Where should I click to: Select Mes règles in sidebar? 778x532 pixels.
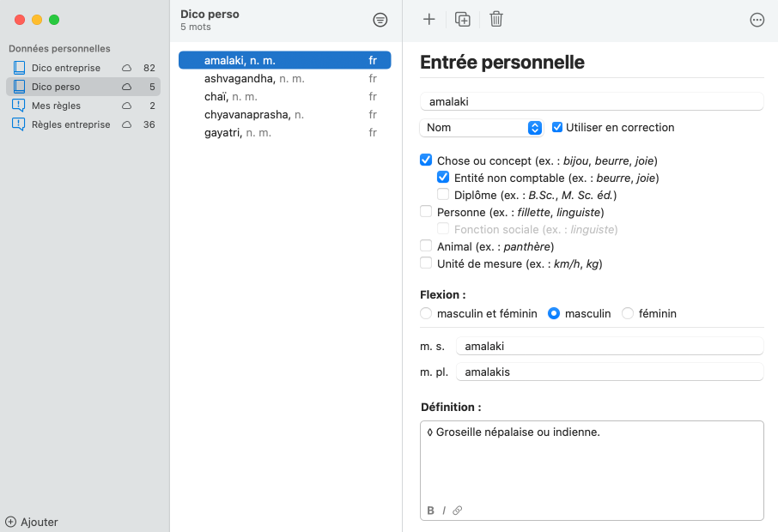(x=56, y=106)
